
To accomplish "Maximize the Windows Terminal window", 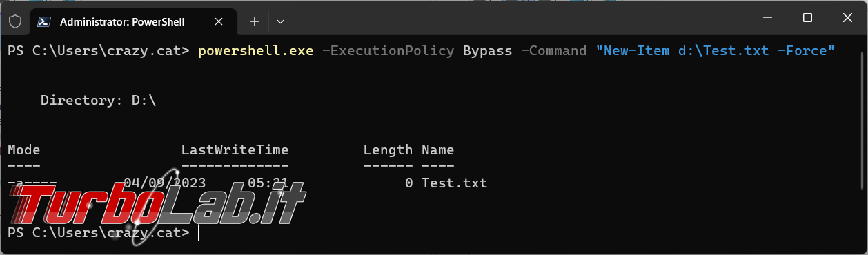I will 807,18.
